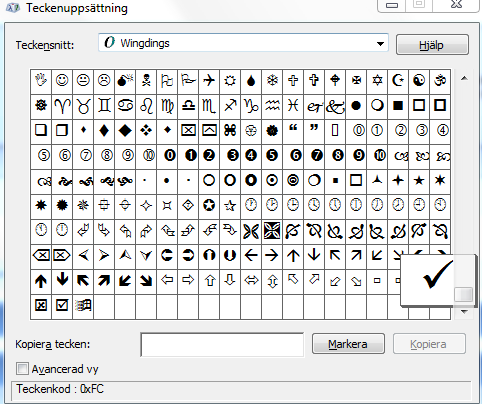Select the yin-yang symbol character
Screen dimensions: 482x404
419,81
